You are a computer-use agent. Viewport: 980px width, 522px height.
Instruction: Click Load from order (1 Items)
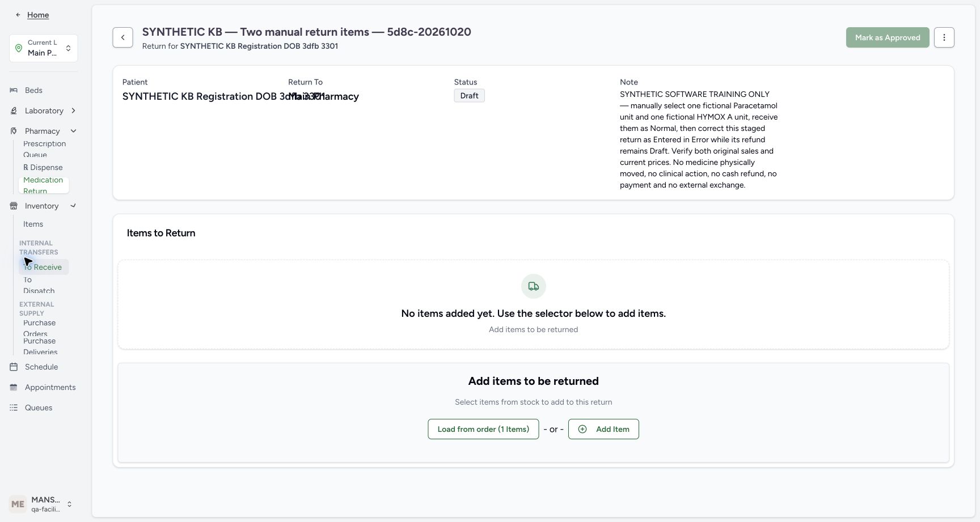[x=483, y=429]
